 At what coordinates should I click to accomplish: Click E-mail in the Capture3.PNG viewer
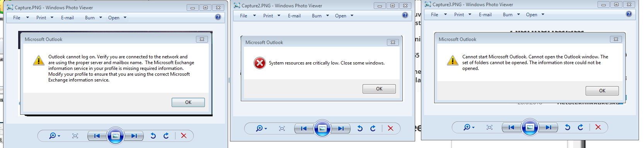pos(485,15)
